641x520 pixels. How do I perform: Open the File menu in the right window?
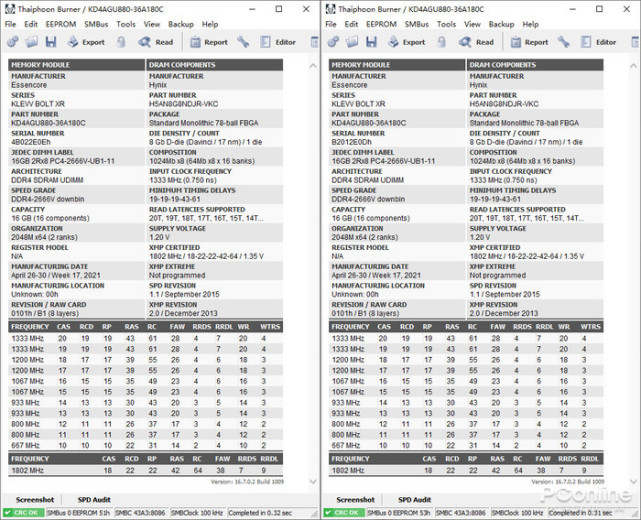pyautogui.click(x=331, y=25)
